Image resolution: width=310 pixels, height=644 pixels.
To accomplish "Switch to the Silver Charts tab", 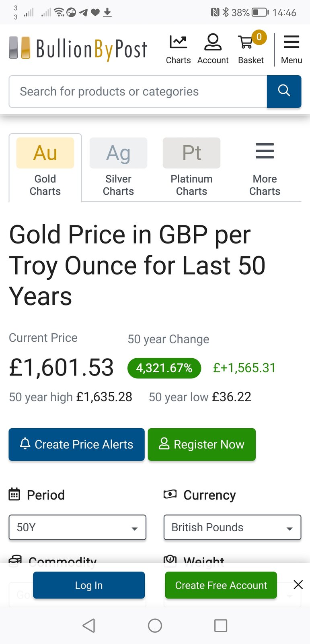I will pos(118,167).
